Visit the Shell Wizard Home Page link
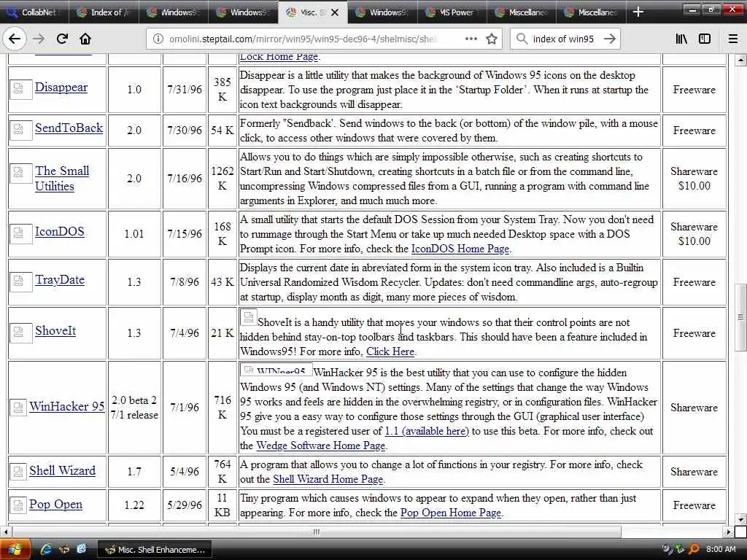 click(328, 479)
